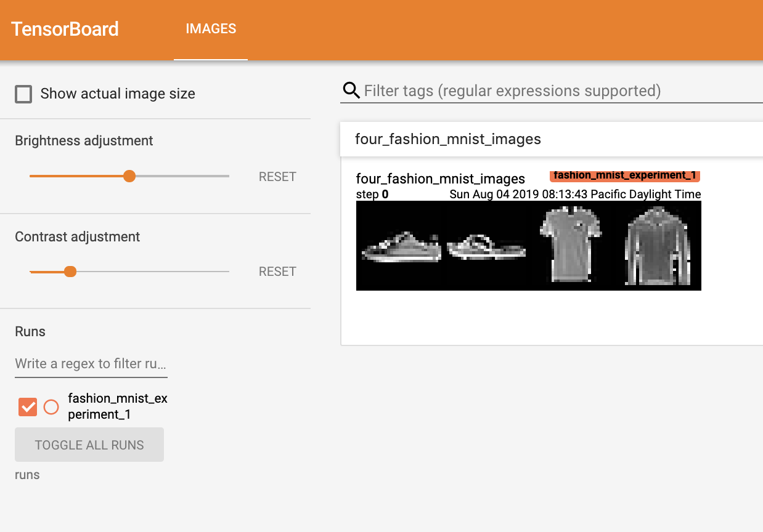763x532 pixels.
Task: Uncheck the fashion_mnist_experiment_1 run checkbox
Action: coord(27,406)
